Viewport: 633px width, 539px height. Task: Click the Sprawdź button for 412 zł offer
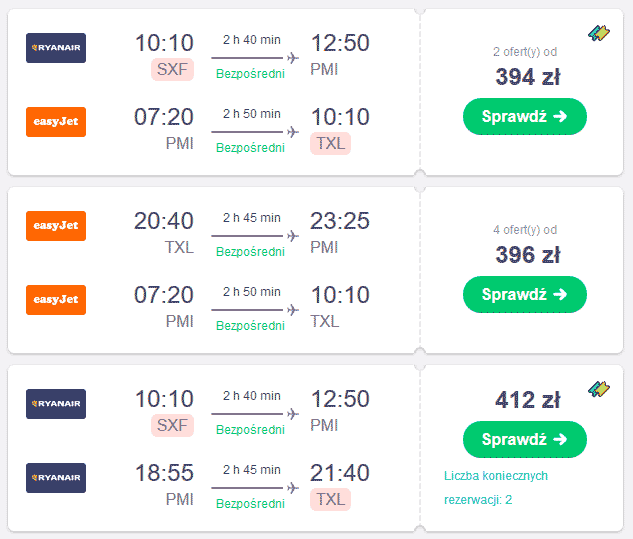[x=524, y=439]
